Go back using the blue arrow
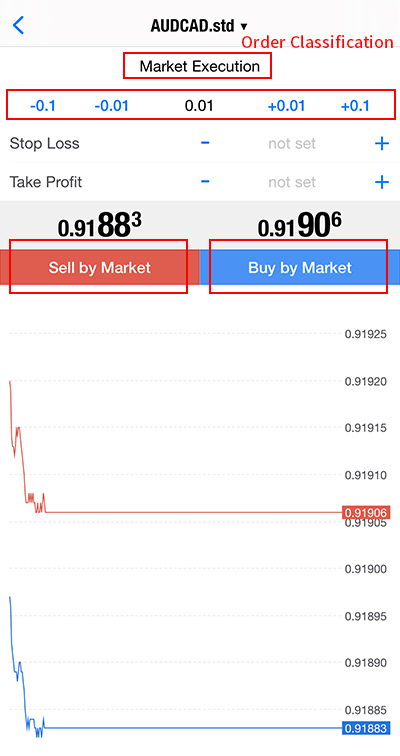The width and height of the screenshot is (400, 756). point(18,25)
